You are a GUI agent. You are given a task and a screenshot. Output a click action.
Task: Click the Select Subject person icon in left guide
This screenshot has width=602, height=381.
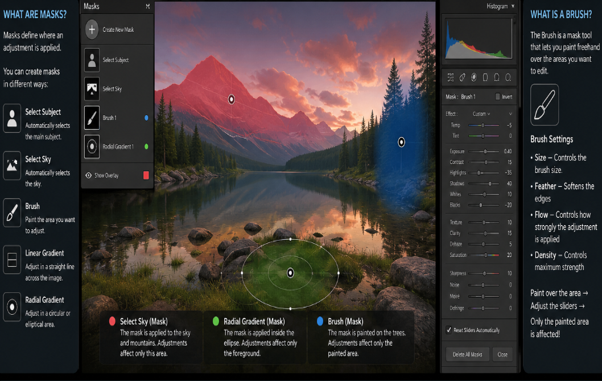pos(12,118)
